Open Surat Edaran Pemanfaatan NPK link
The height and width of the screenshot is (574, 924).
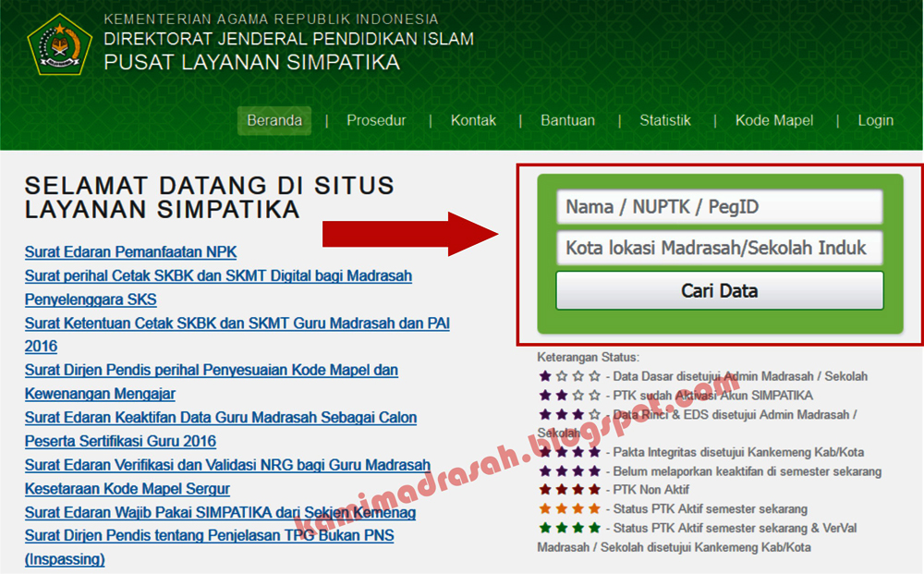(x=130, y=252)
